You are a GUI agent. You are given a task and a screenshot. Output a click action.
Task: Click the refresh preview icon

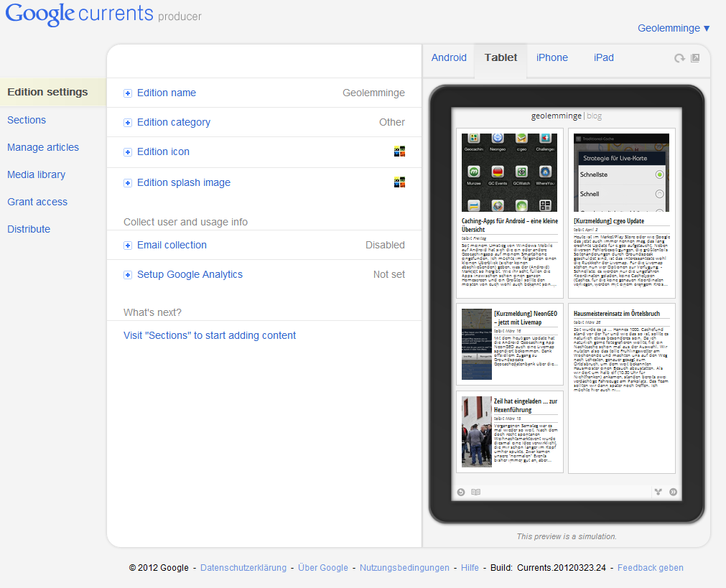679,58
